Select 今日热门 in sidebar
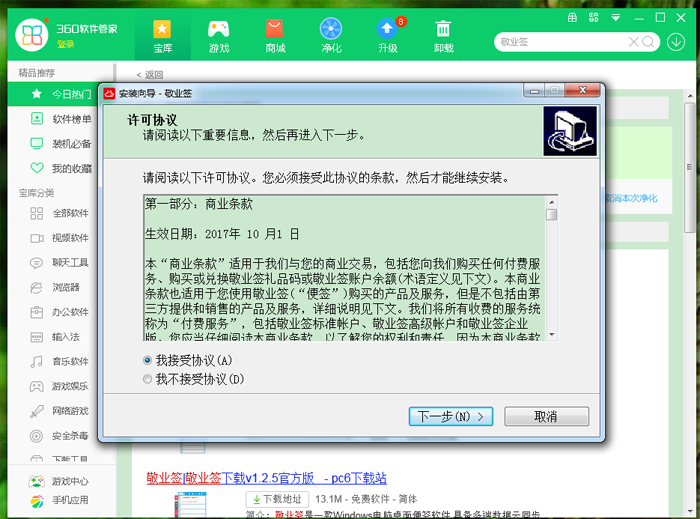This screenshot has width=700, height=519. coord(61,94)
